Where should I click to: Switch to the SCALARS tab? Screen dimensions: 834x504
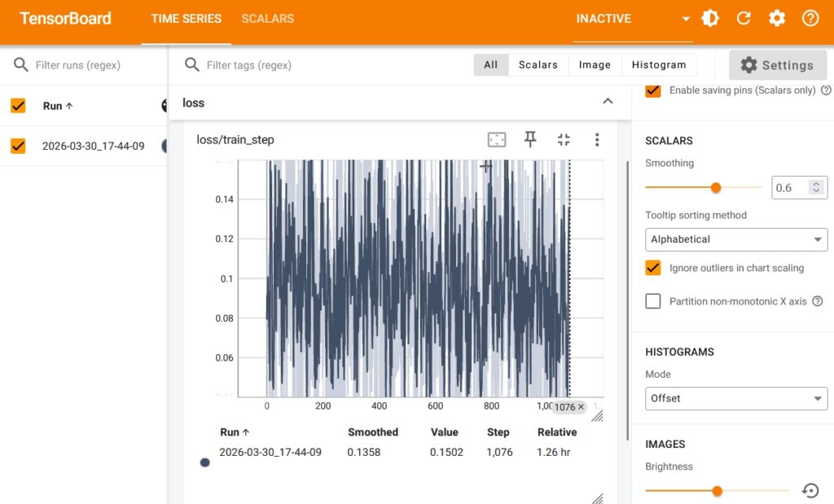pos(267,19)
